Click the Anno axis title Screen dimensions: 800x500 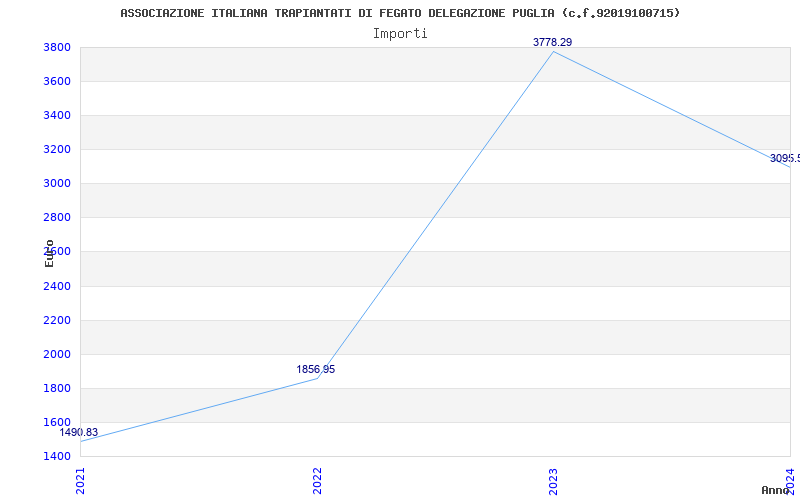point(775,490)
